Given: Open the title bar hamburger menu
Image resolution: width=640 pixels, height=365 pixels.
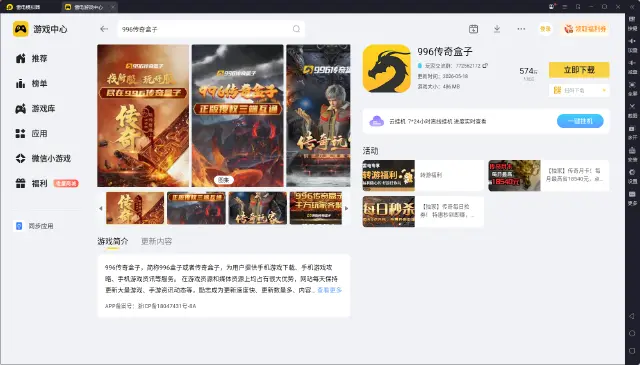Looking at the screenshot, I should [565, 7].
